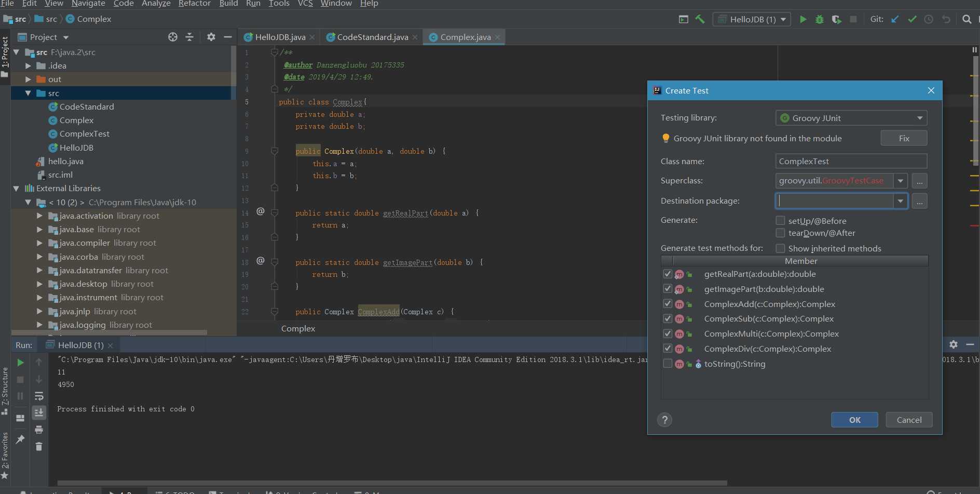The image size is (980, 494).
Task: Start debugging with the bug icon
Action: [820, 19]
